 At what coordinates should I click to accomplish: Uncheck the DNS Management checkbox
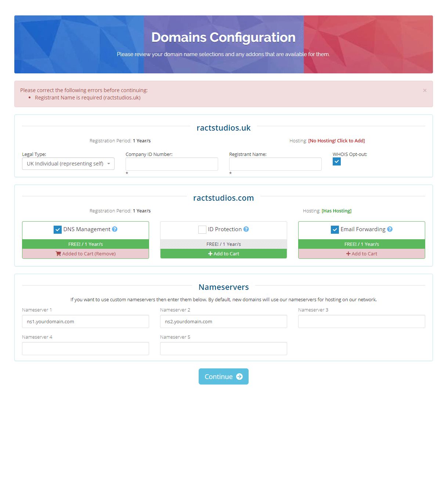(x=58, y=230)
